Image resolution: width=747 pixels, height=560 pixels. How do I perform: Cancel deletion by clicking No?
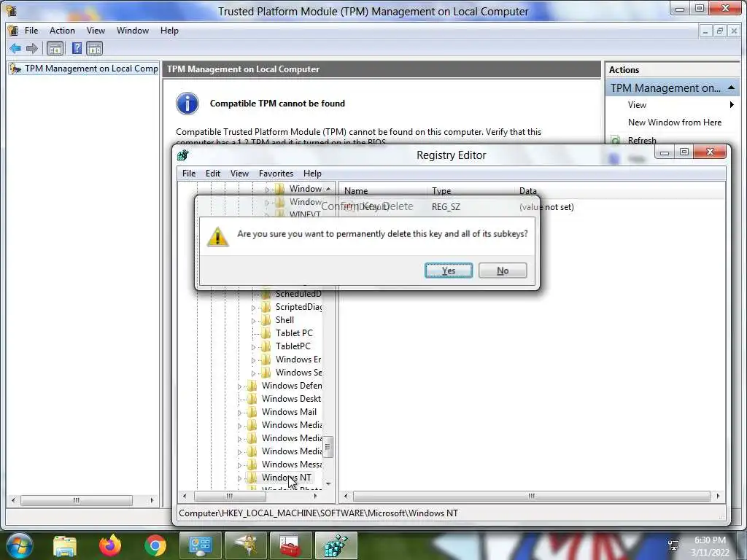pos(503,271)
